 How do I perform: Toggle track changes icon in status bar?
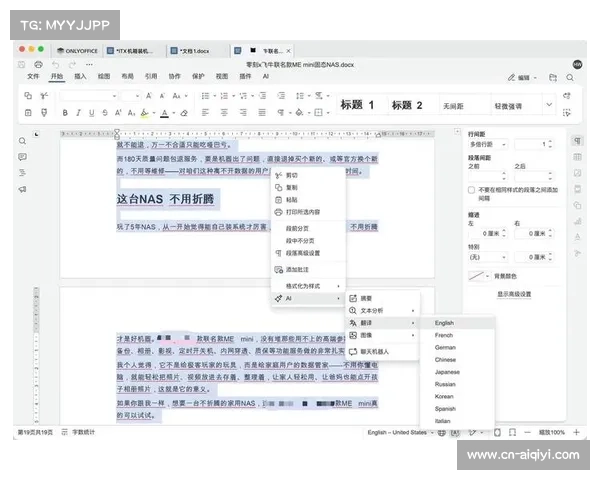click(x=473, y=432)
